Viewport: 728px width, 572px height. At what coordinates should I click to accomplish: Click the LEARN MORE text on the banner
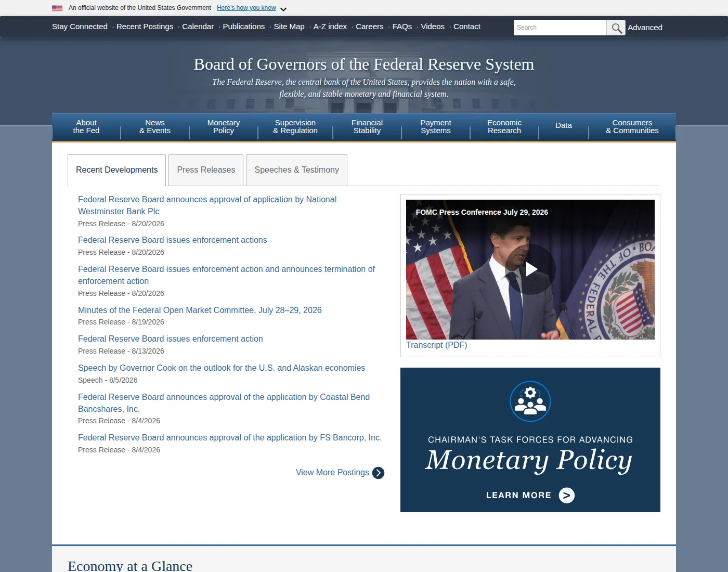tap(518, 496)
